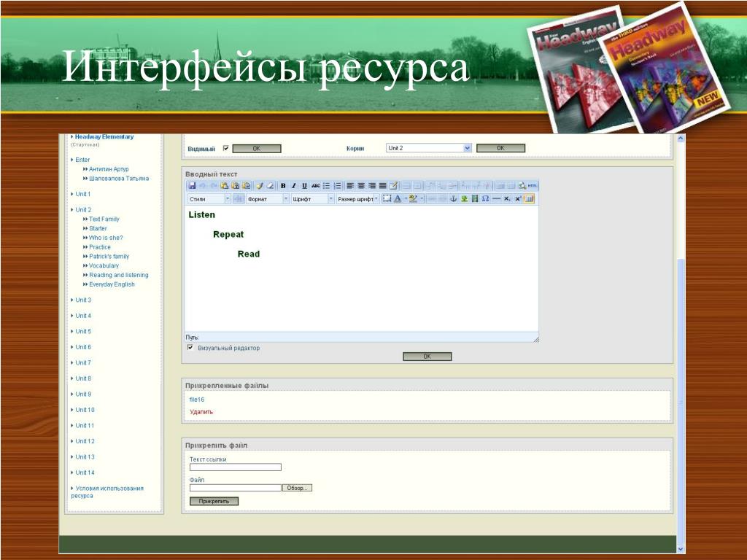Viewport: 747px width, 560px height.
Task: Insert a special character Omega symbol
Action: [x=485, y=198]
